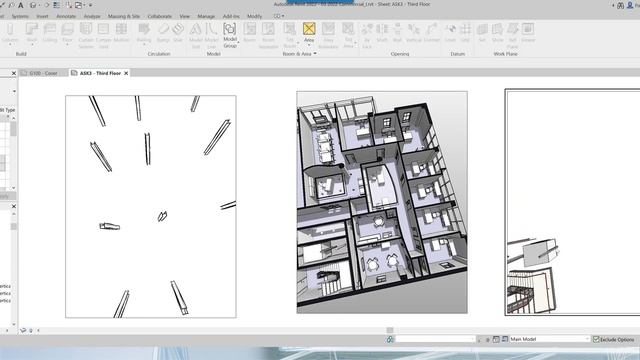Open the Insert ribbon tab
Screen dimensions: 640x360
[42, 16]
